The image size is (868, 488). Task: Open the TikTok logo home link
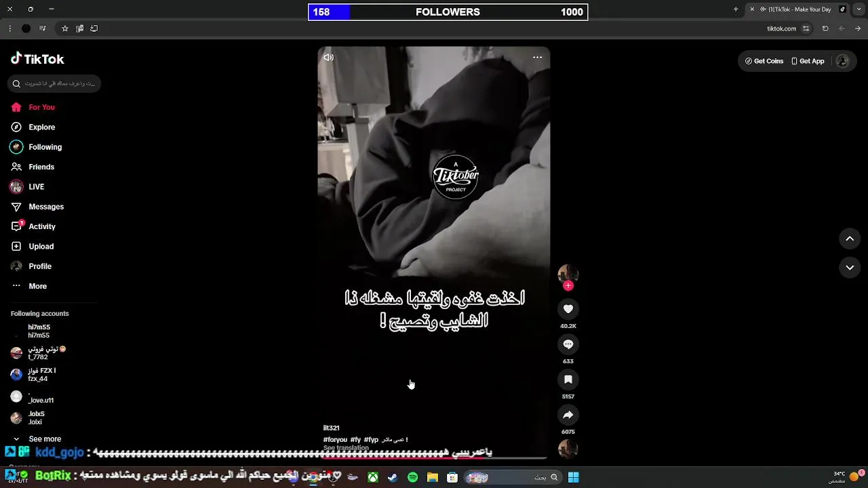37,59
